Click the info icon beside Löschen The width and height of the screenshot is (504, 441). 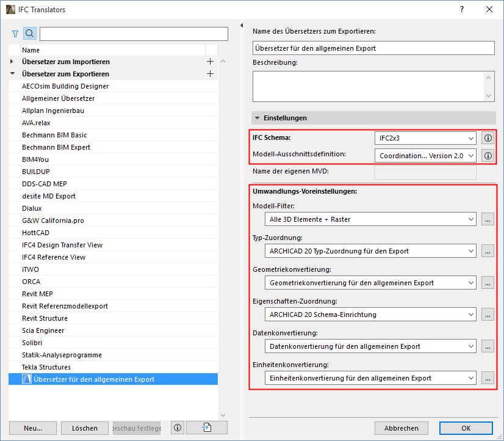(178, 428)
